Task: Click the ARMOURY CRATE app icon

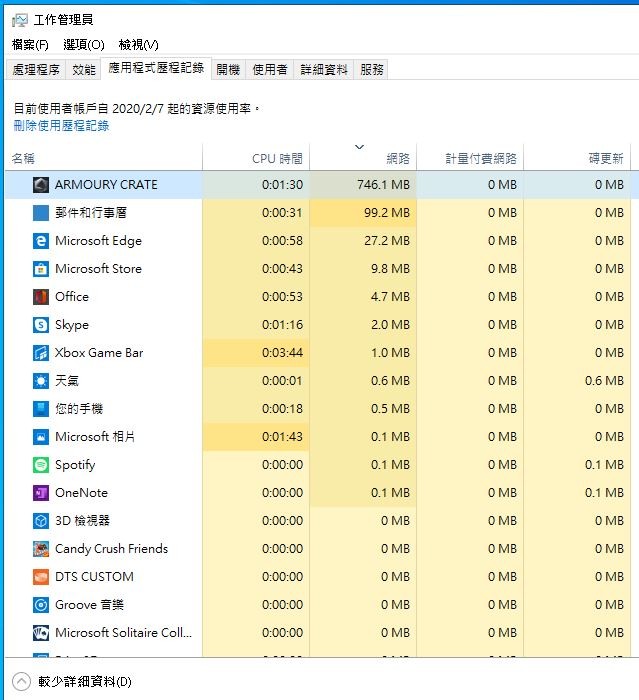Action: [41, 184]
